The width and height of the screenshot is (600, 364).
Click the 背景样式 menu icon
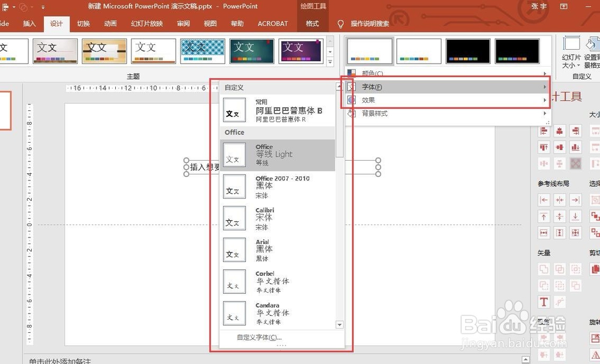352,113
